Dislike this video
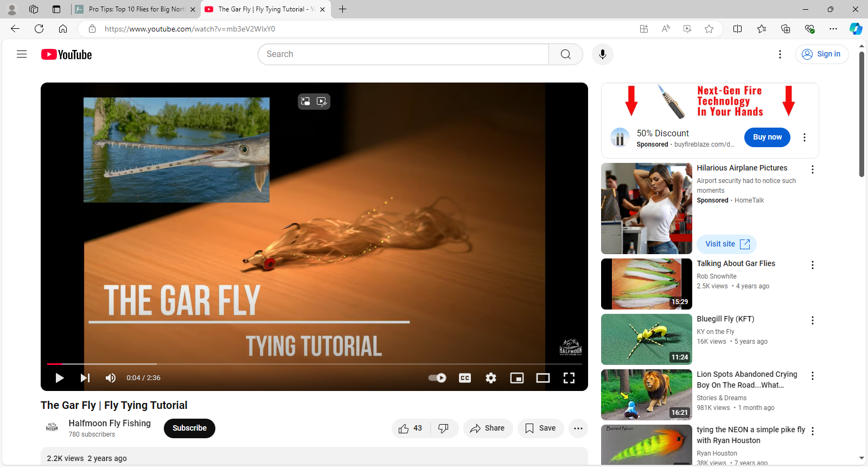The image size is (868, 467). [x=444, y=428]
